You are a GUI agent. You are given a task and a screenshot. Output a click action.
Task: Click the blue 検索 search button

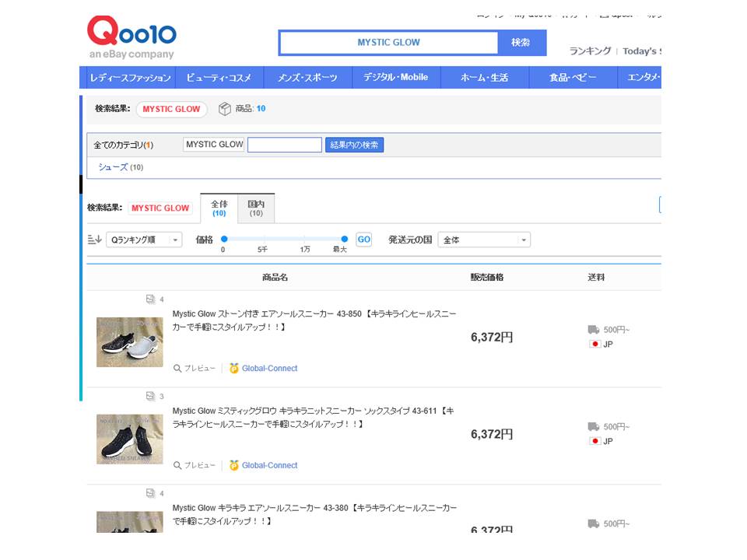point(521,42)
